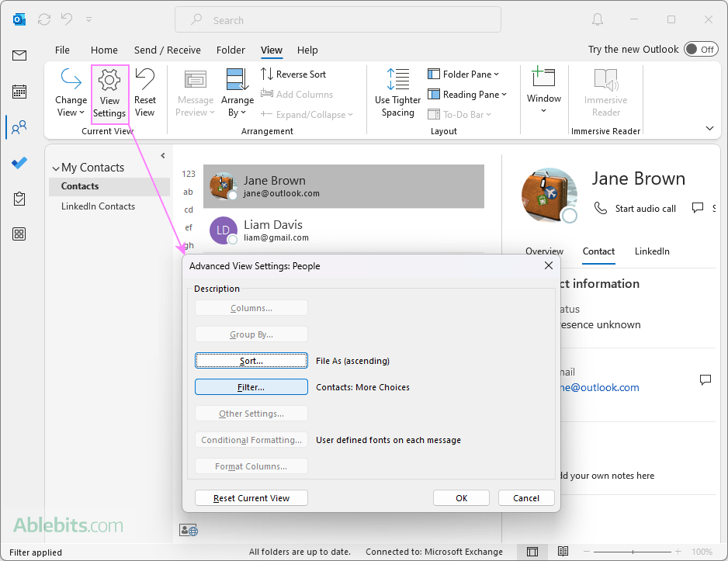The image size is (728, 561).
Task: Switch to the Home ribbon tab
Action: [104, 50]
